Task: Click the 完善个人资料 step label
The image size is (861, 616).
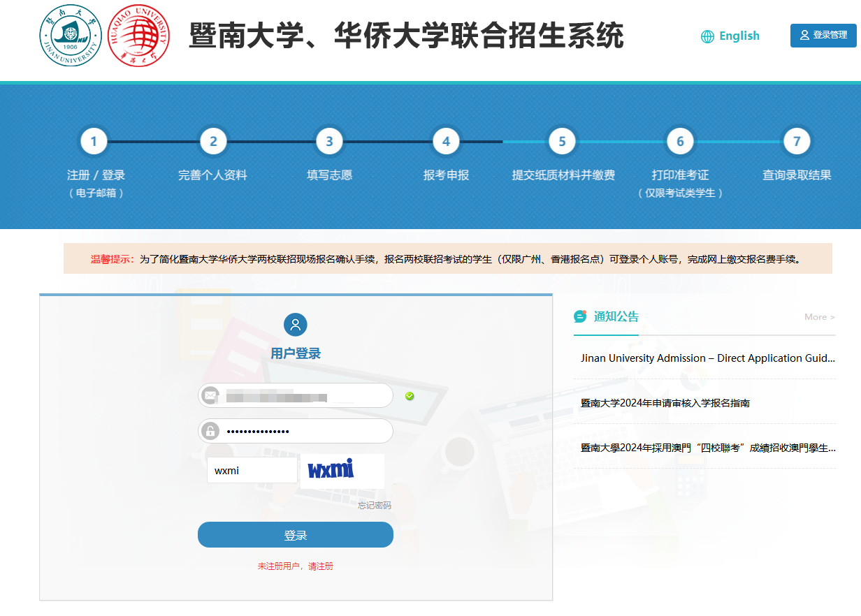Action: point(212,175)
